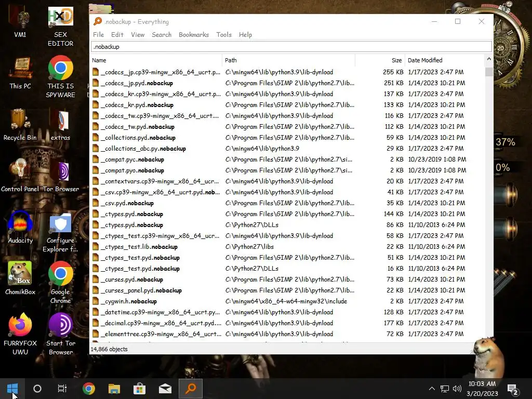Open Google Chrome desktop shortcut

pos(60,283)
